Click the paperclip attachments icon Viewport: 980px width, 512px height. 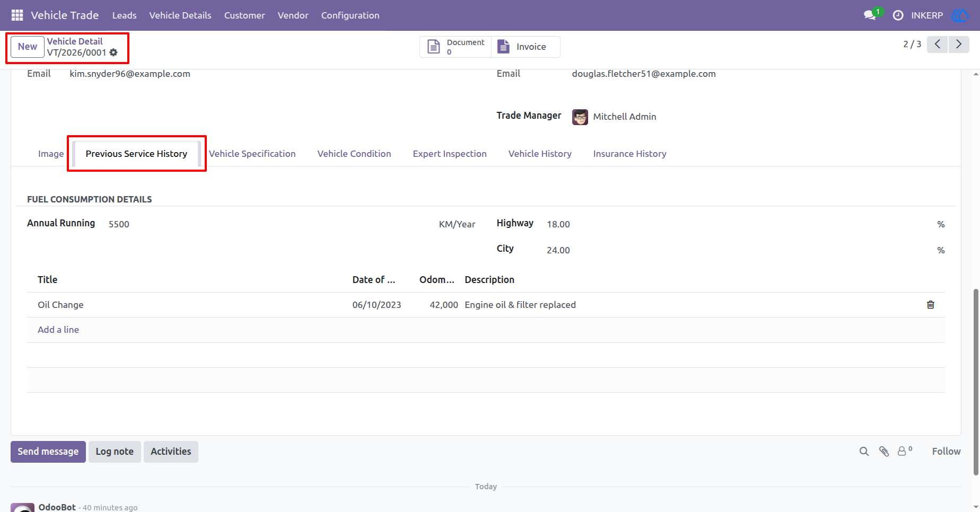(884, 452)
